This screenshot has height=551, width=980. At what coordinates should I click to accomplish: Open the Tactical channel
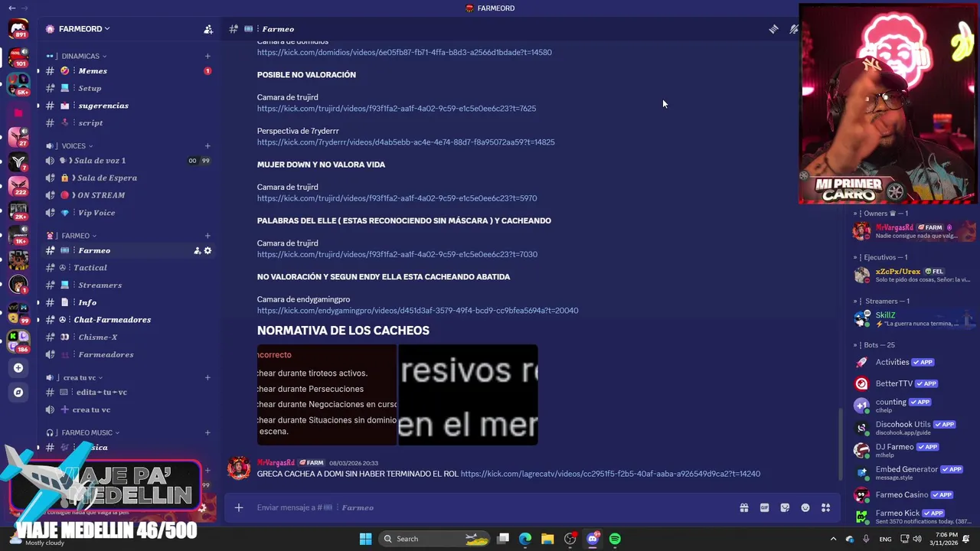click(129, 268)
